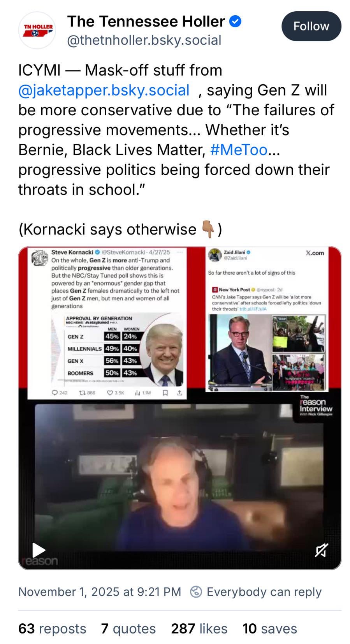350x644 pixels.
Task: Click The Tennessee Holler display name
Action: coord(146,21)
